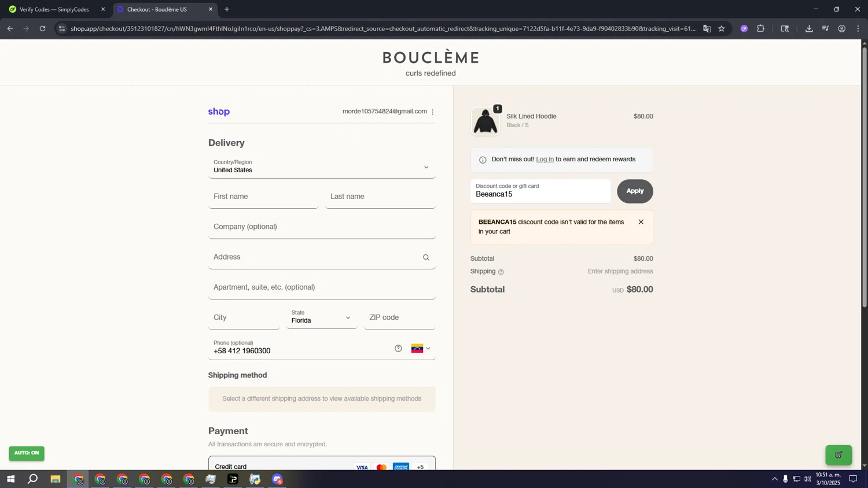Image resolution: width=868 pixels, height=488 pixels.
Task: View site information icon in address bar
Action: [62, 28]
